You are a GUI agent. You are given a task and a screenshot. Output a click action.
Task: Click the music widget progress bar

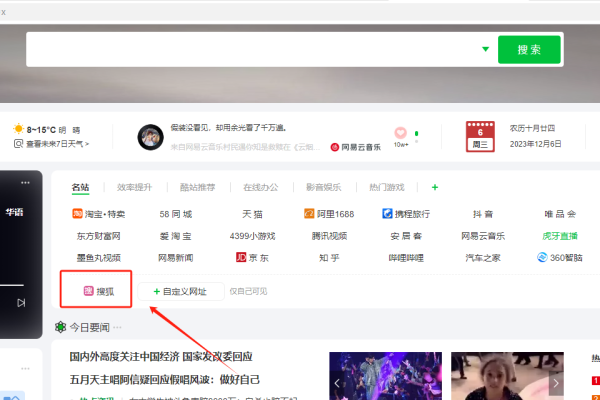12,285
